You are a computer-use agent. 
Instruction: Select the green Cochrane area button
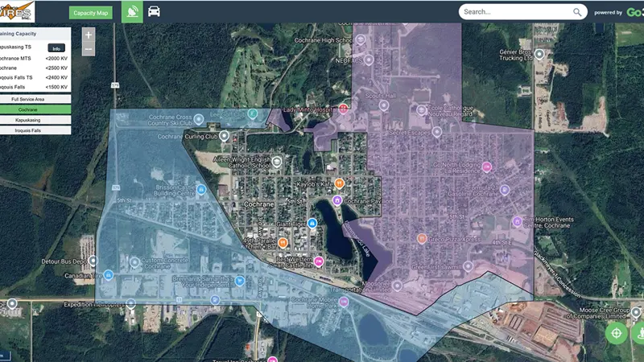pos(35,109)
